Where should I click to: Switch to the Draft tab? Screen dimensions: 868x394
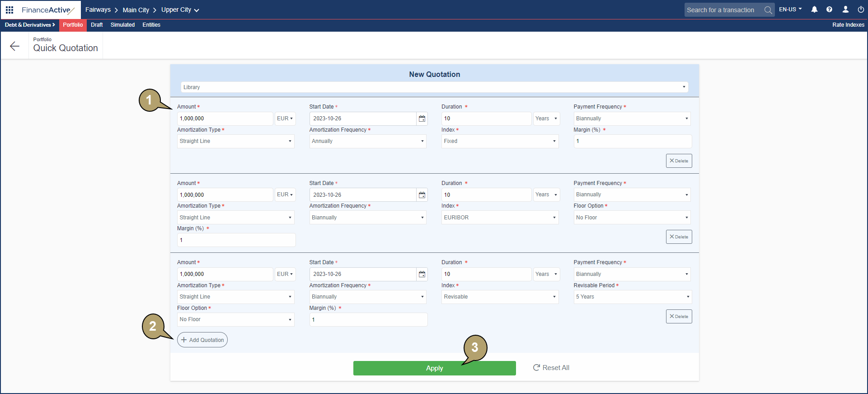coord(97,25)
